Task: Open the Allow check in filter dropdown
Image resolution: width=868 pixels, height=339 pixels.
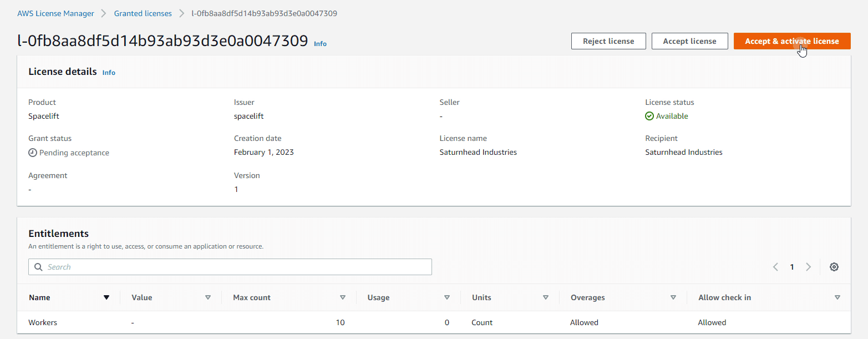Action: point(837,297)
